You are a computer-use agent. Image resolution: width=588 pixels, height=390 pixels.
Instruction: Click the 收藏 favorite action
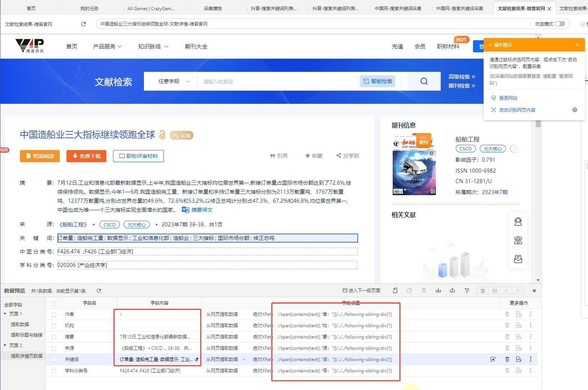coord(314,156)
